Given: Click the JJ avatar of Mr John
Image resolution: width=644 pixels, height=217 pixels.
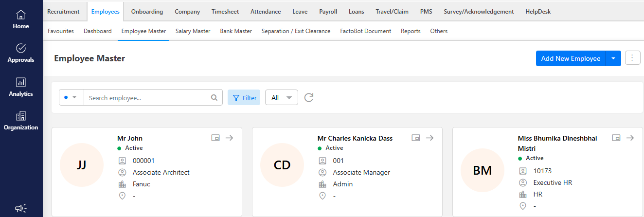Looking at the screenshot, I should [82, 165].
